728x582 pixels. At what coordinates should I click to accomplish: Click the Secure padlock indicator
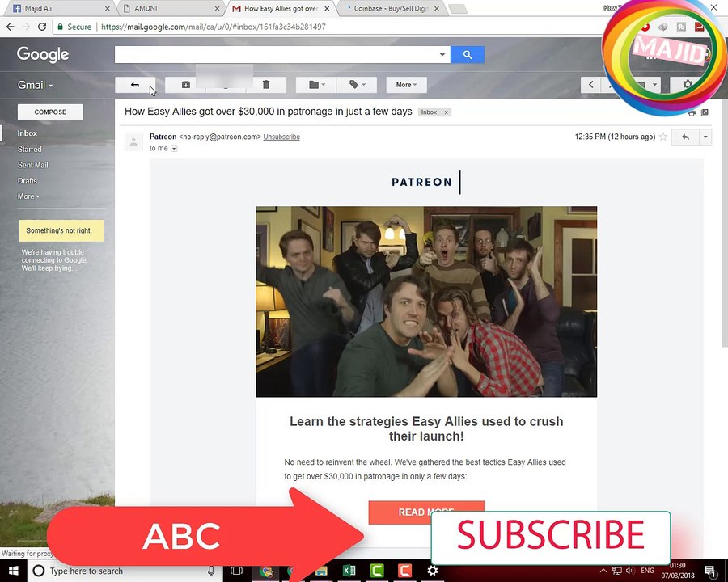[74, 27]
